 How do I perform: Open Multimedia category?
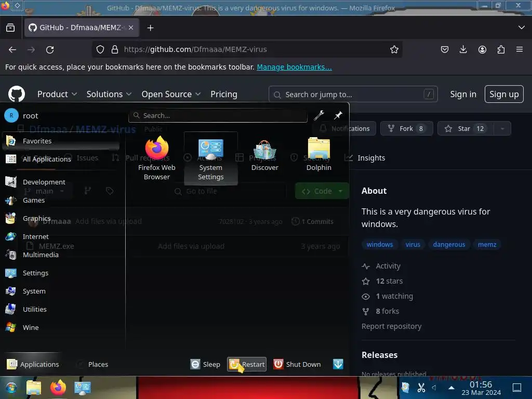[61, 255]
